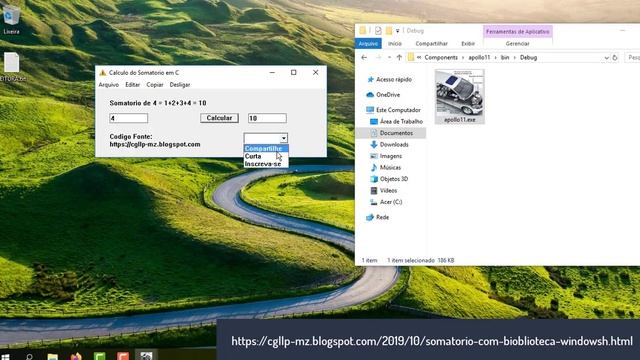Open recent locations dropdown in Explorer
Screen dimensions: 640x360
click(389, 58)
